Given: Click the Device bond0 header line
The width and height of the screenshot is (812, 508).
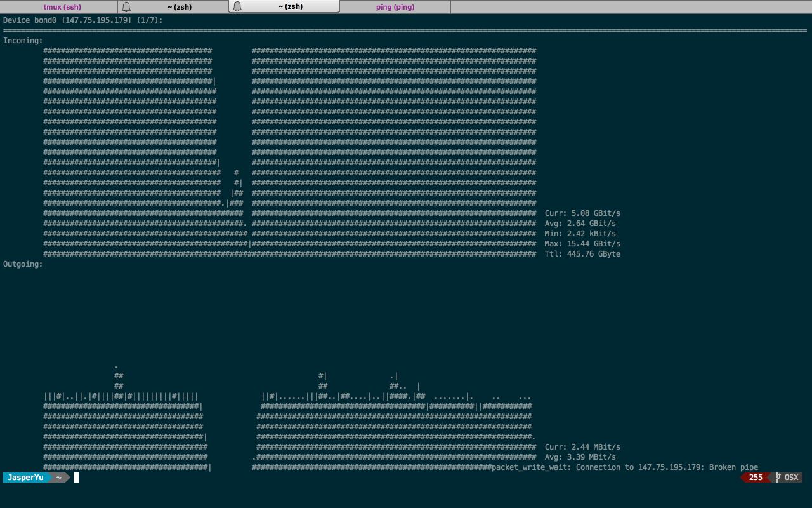Looking at the screenshot, I should (82, 20).
